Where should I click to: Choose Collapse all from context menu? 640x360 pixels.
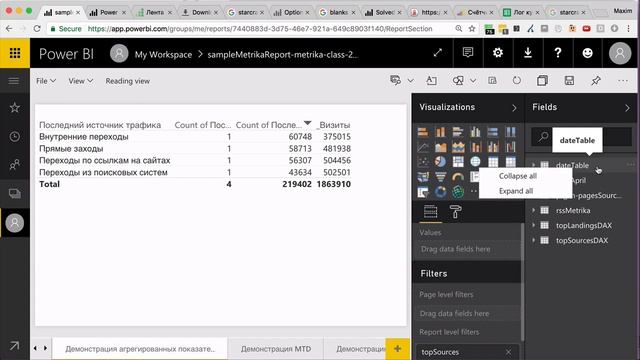[x=518, y=176]
